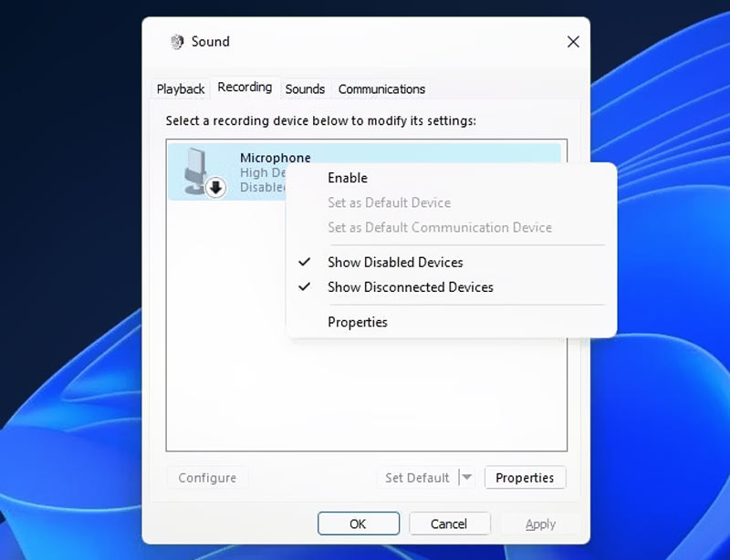The width and height of the screenshot is (730, 560).
Task: Open the Sounds tab
Action: [x=305, y=89]
